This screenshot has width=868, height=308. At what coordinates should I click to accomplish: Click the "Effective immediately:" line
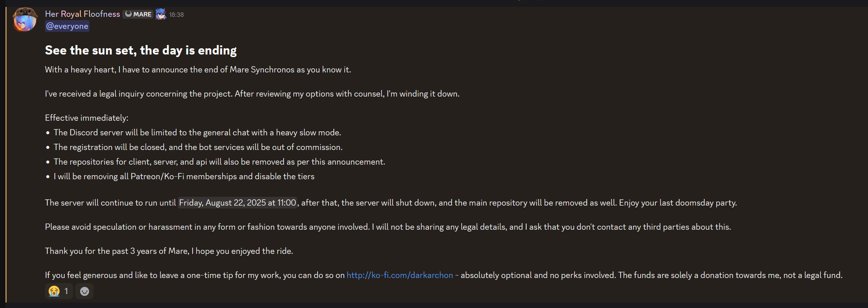pos(87,118)
